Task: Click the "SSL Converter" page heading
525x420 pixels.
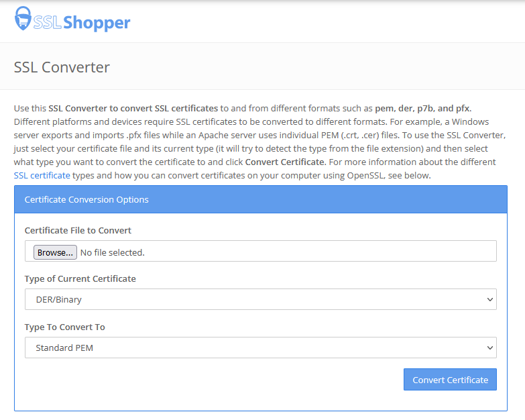Action: pyautogui.click(x=62, y=67)
